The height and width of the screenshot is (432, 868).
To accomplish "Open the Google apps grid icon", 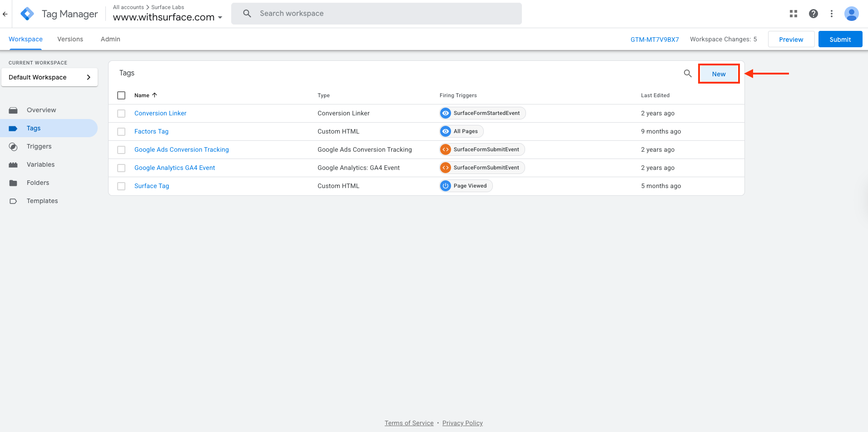I will pos(794,14).
